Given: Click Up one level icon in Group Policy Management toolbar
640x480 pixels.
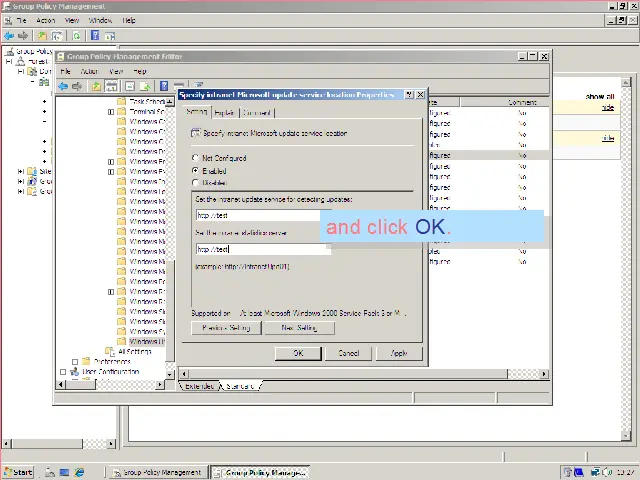Looking at the screenshot, I should point(42,36).
